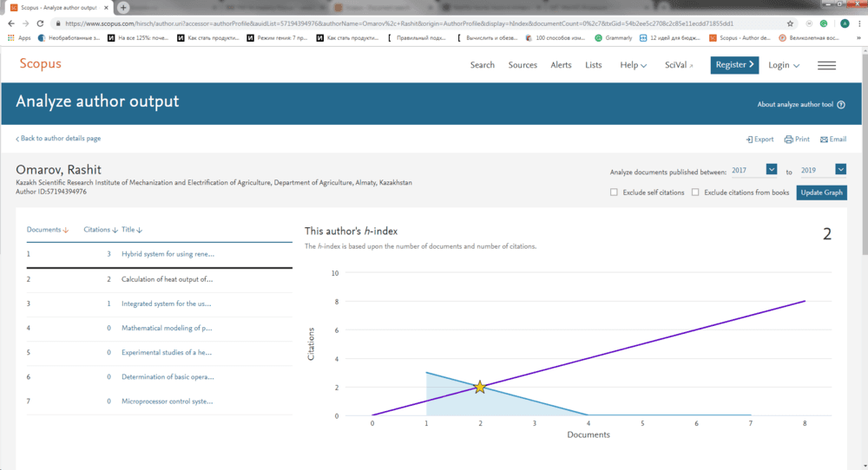
Task: Click the Email envelope icon
Action: tap(824, 140)
